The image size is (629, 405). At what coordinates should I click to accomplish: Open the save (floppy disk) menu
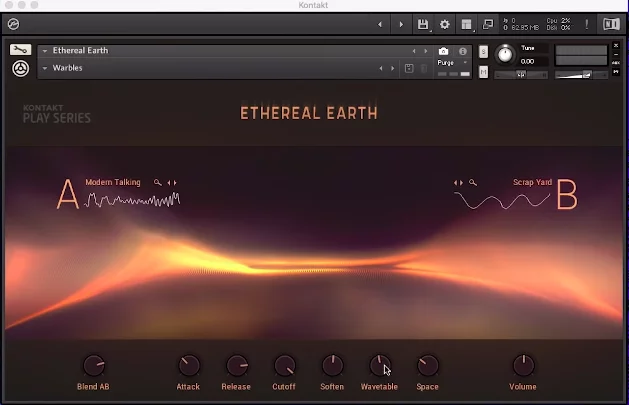tap(423, 24)
